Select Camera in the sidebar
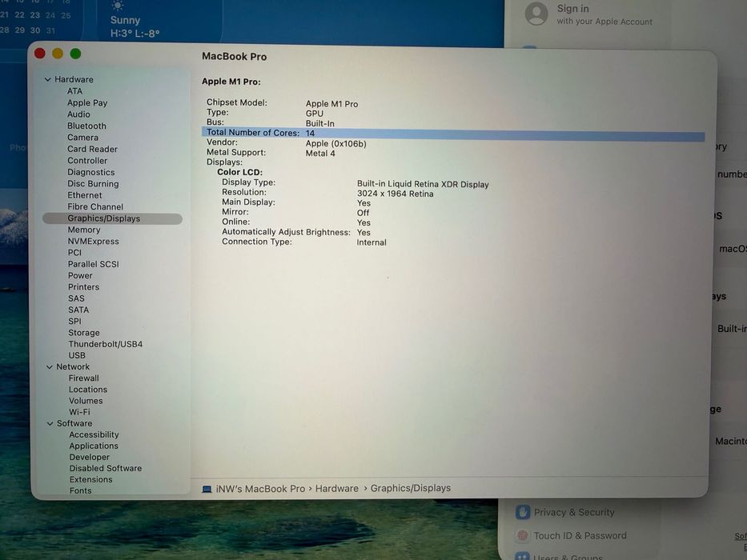 pos(83,137)
